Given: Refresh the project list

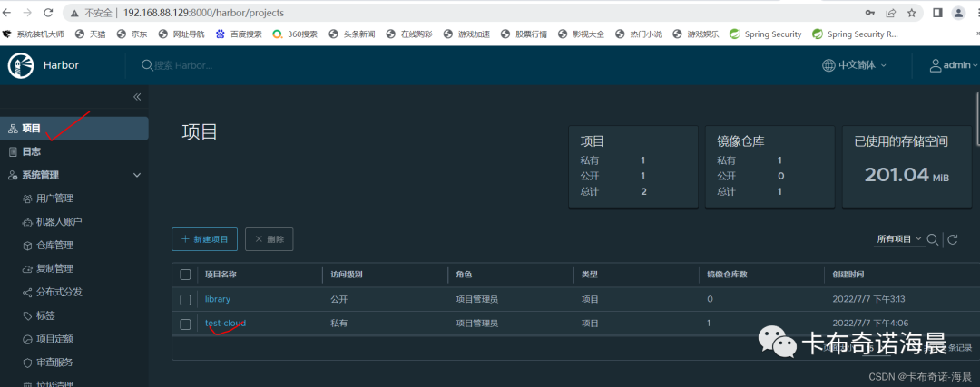Looking at the screenshot, I should tap(953, 239).
